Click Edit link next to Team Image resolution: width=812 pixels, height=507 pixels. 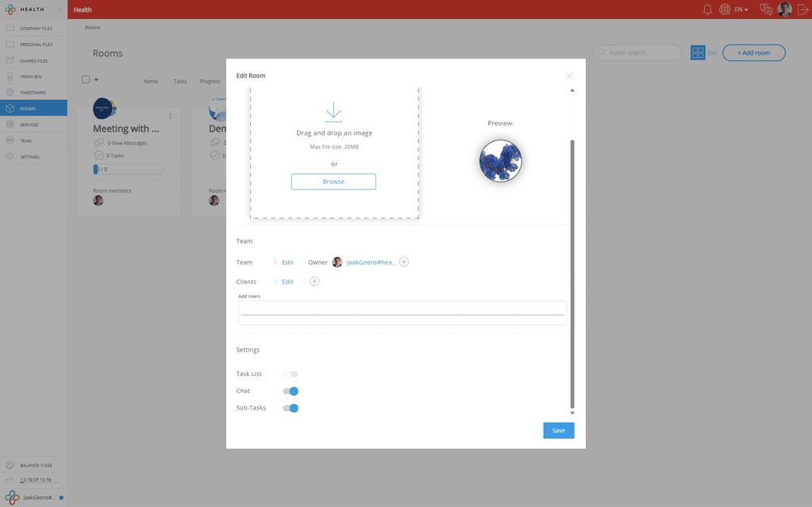[287, 263]
